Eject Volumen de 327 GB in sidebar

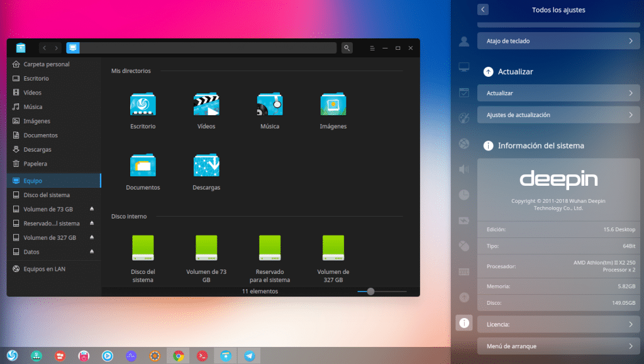point(92,237)
